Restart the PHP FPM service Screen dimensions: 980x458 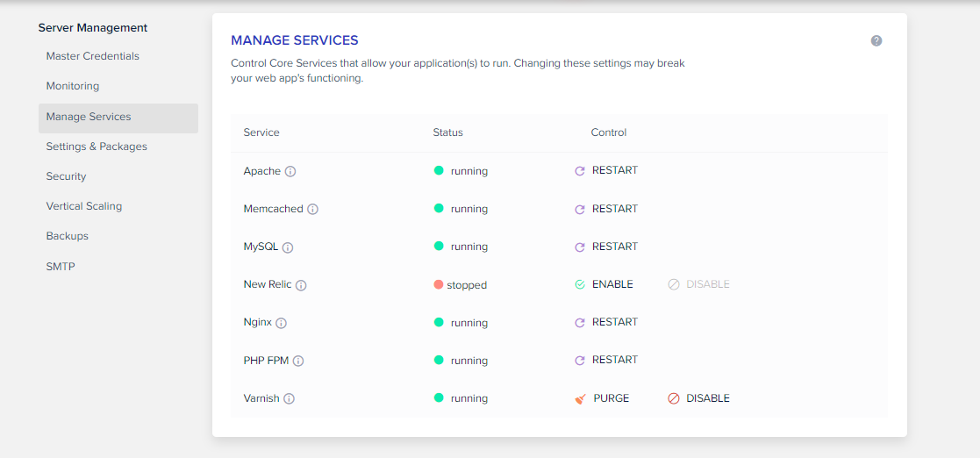[606, 360]
